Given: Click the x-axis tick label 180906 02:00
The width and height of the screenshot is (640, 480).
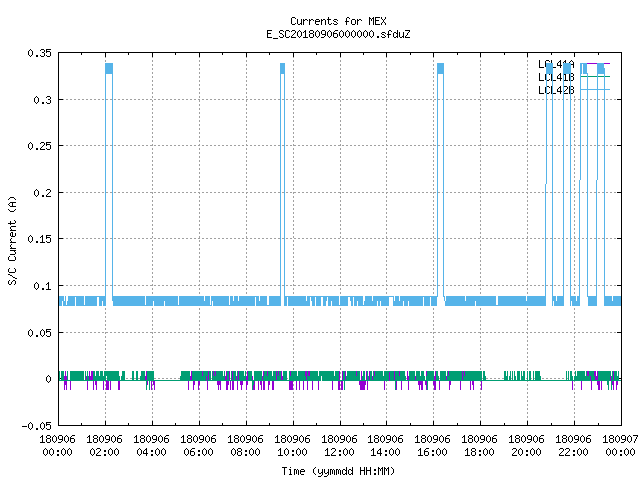Looking at the screenshot, I should (x=104, y=445).
